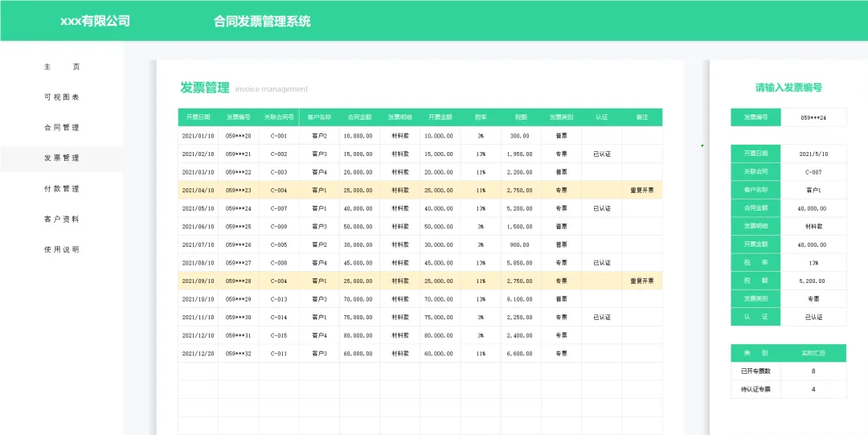The width and height of the screenshot is (868, 435).
Task: Select invoice number cell 059***31
Action: pyautogui.click(x=238, y=335)
